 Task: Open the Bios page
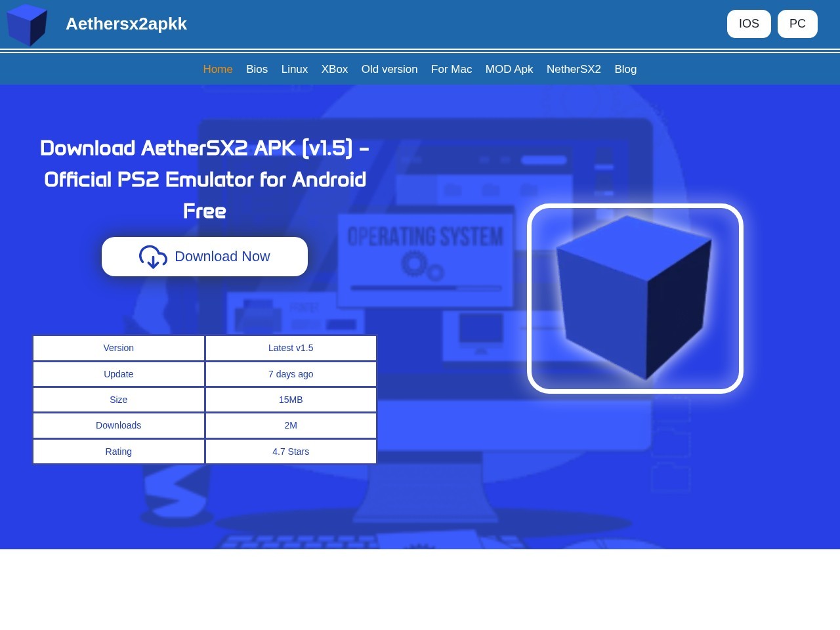[x=257, y=69]
